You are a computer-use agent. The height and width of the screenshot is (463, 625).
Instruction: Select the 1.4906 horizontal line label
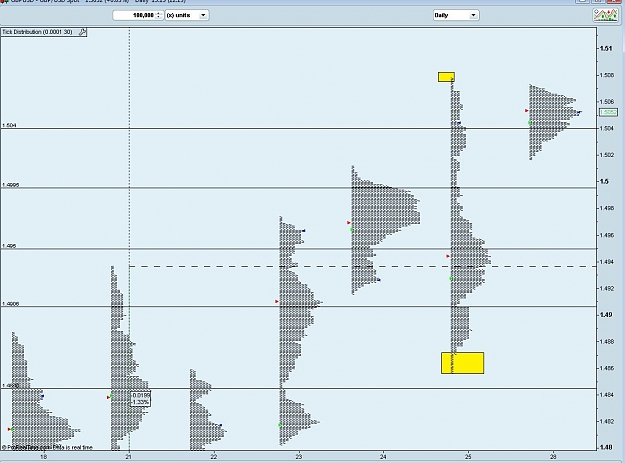pos(11,304)
